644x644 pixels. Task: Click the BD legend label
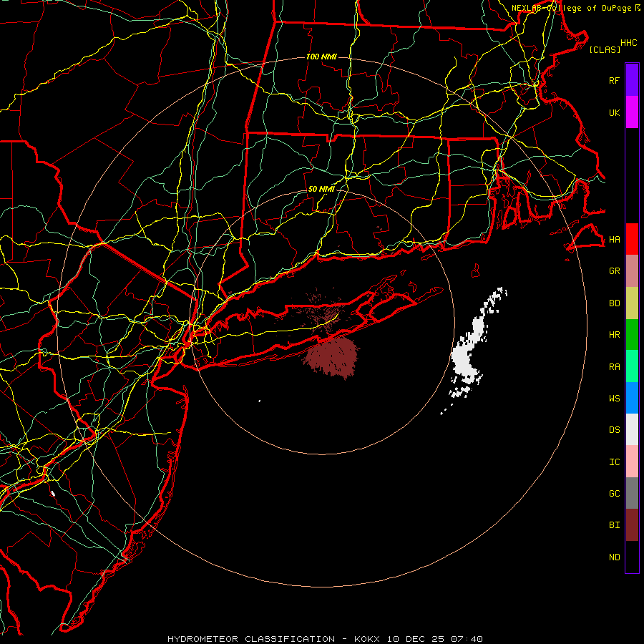pyautogui.click(x=614, y=303)
